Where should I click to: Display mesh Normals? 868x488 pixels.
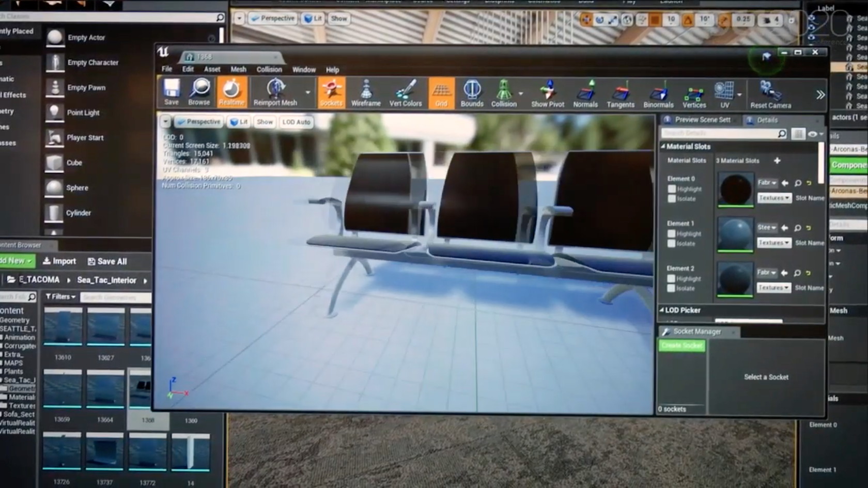585,95
